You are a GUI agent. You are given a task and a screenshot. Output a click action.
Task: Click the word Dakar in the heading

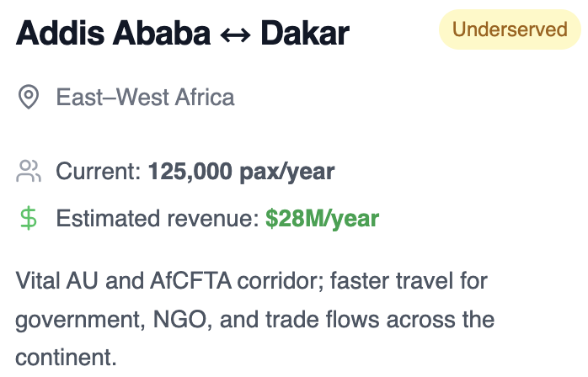[x=305, y=34]
